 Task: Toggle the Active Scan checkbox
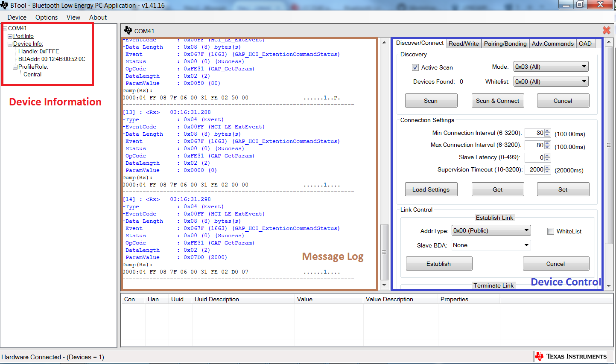(x=415, y=67)
